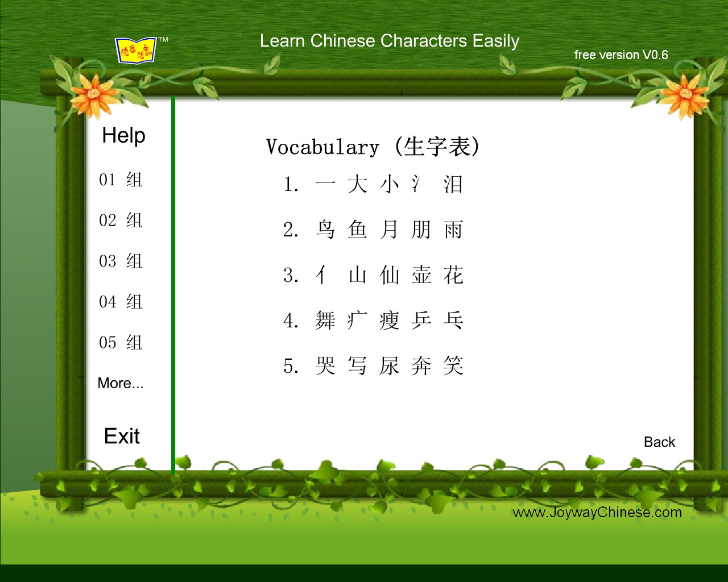728x582 pixels.
Task: Select the character 鱼 in vocabulary
Action: point(357,230)
